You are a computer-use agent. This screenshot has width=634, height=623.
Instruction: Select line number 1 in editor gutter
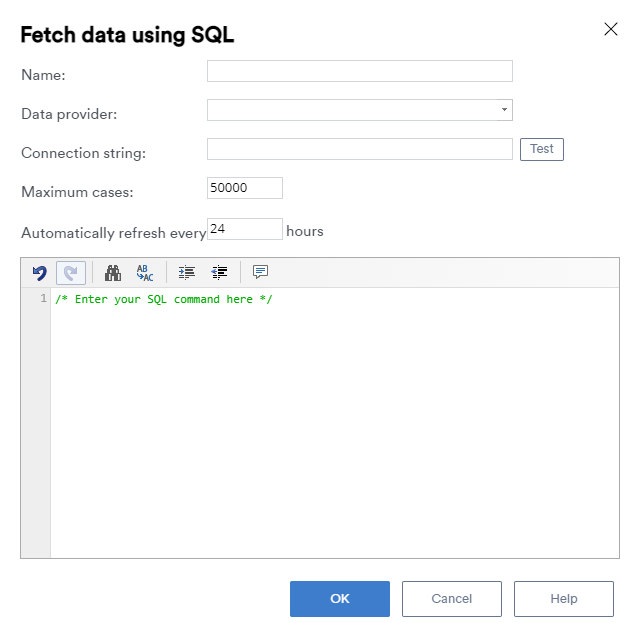coord(43,298)
